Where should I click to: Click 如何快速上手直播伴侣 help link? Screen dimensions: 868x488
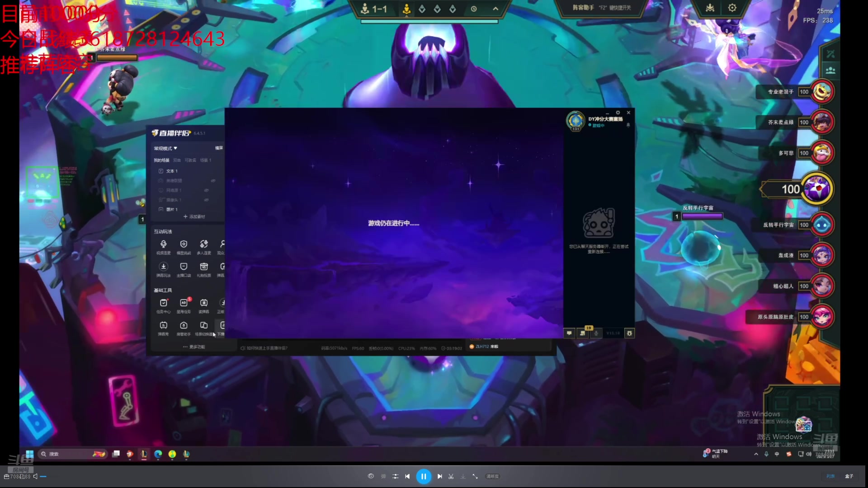pos(264,348)
